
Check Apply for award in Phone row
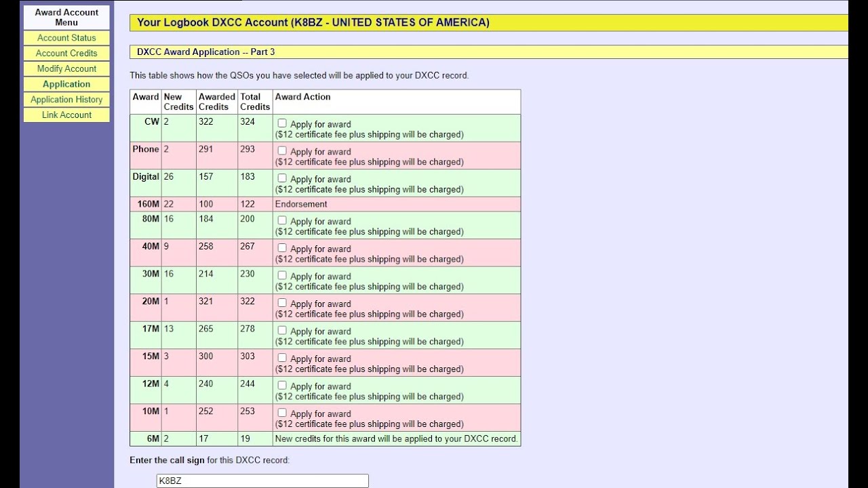click(x=282, y=150)
